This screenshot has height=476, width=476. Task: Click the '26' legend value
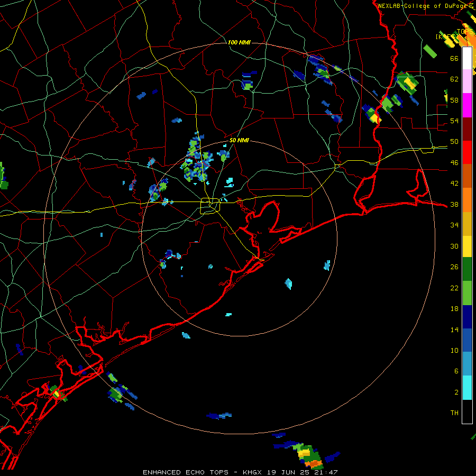454,267
